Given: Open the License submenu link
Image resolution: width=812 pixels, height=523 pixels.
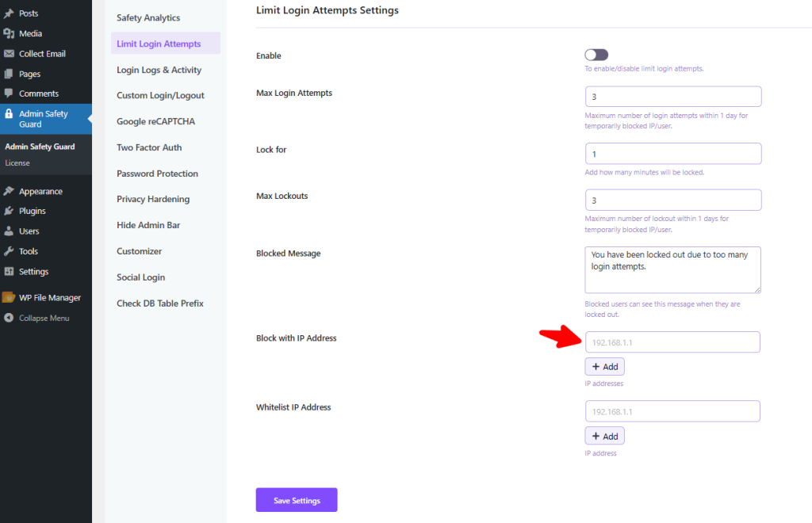Looking at the screenshot, I should point(17,163).
